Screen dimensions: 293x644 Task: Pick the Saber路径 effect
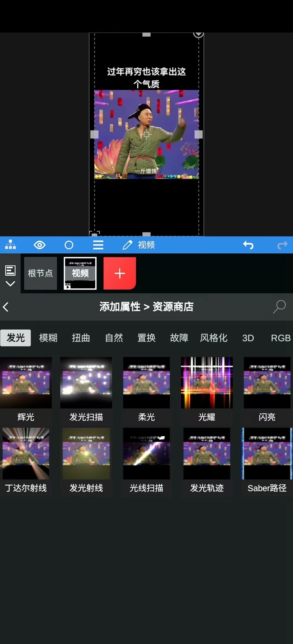click(267, 454)
